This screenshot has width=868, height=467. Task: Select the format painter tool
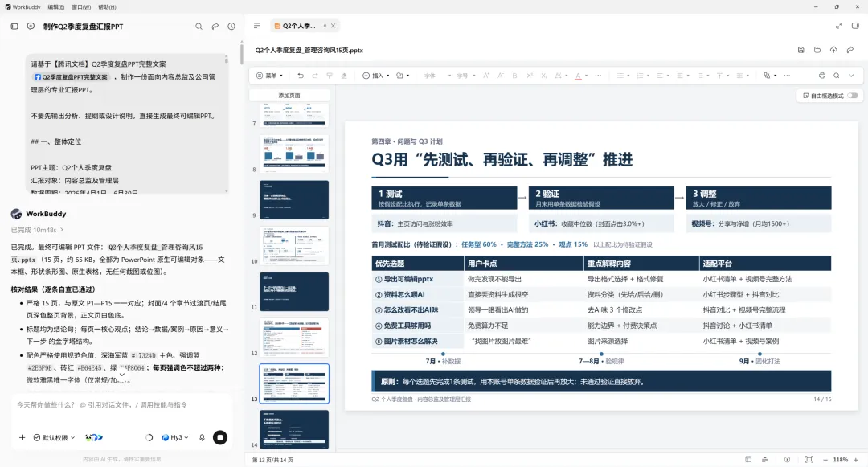pos(330,76)
